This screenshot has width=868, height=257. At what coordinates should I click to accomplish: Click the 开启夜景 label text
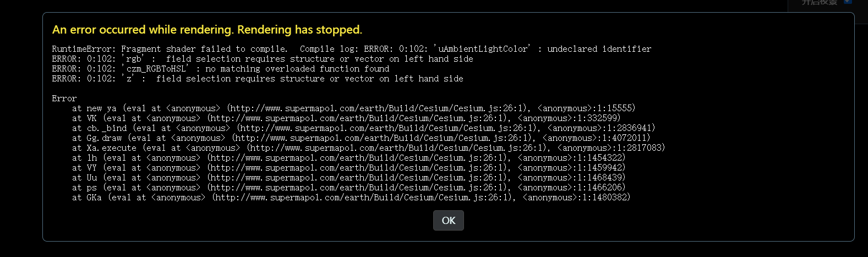coord(819,2)
